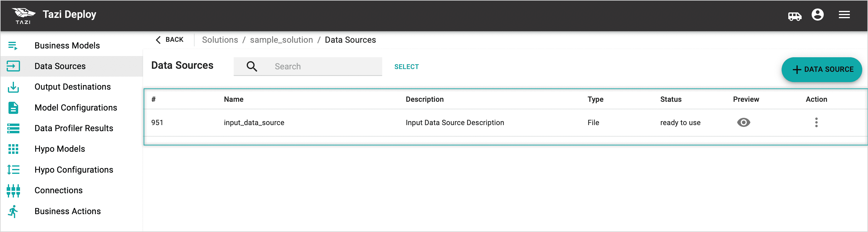Click the SELECT button
This screenshot has width=868, height=232.
coord(406,67)
